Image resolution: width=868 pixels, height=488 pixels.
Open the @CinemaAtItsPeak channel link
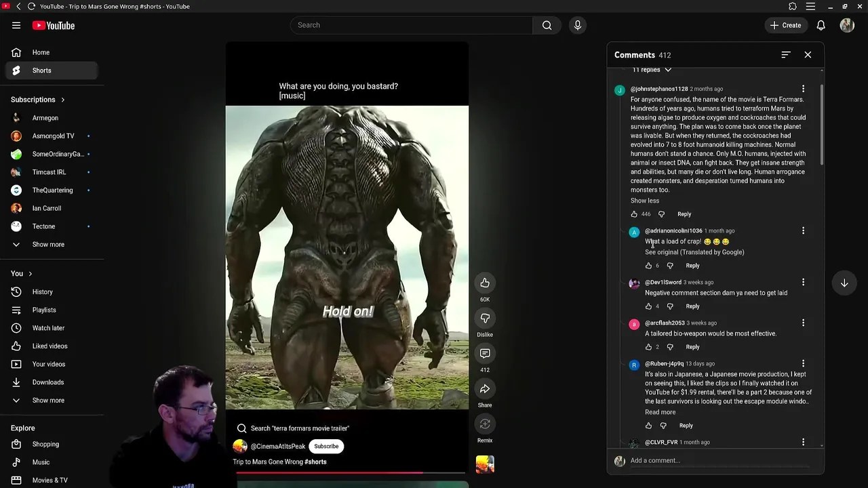coord(278,447)
